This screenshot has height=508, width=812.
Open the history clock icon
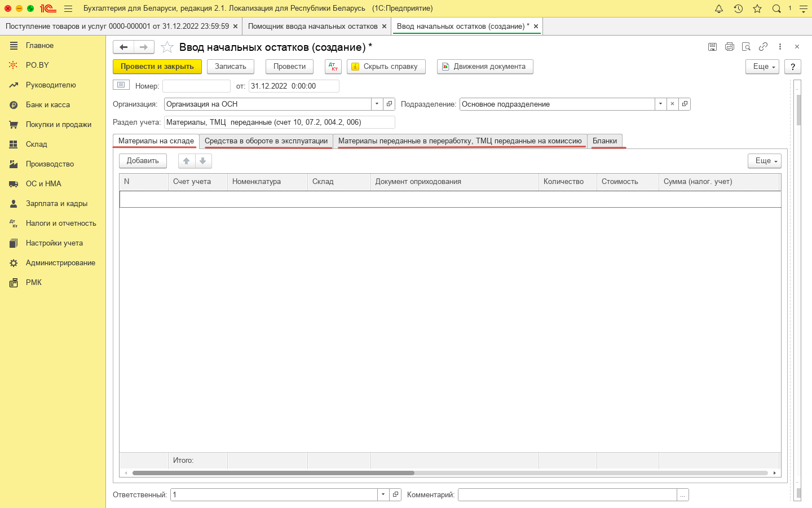[x=738, y=8]
